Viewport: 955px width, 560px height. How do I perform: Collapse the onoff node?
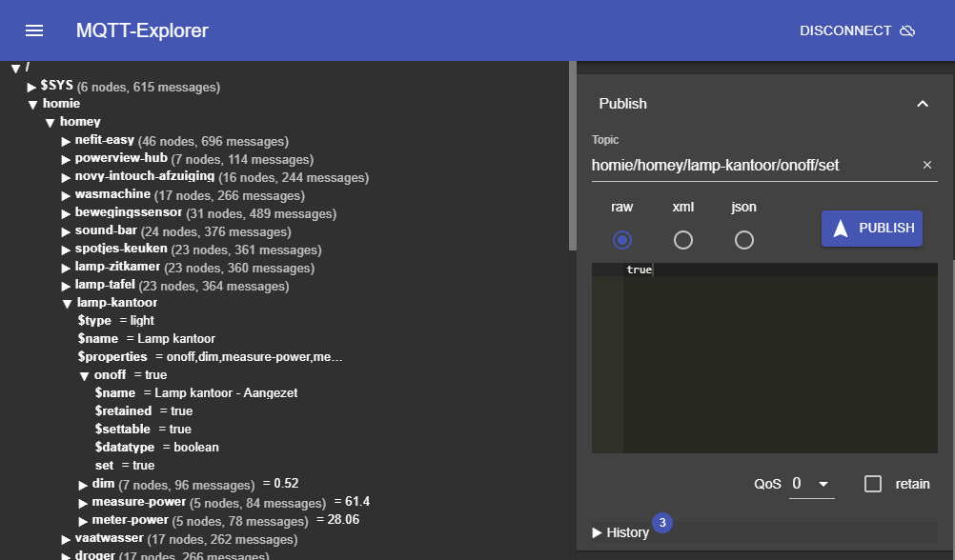click(84, 376)
